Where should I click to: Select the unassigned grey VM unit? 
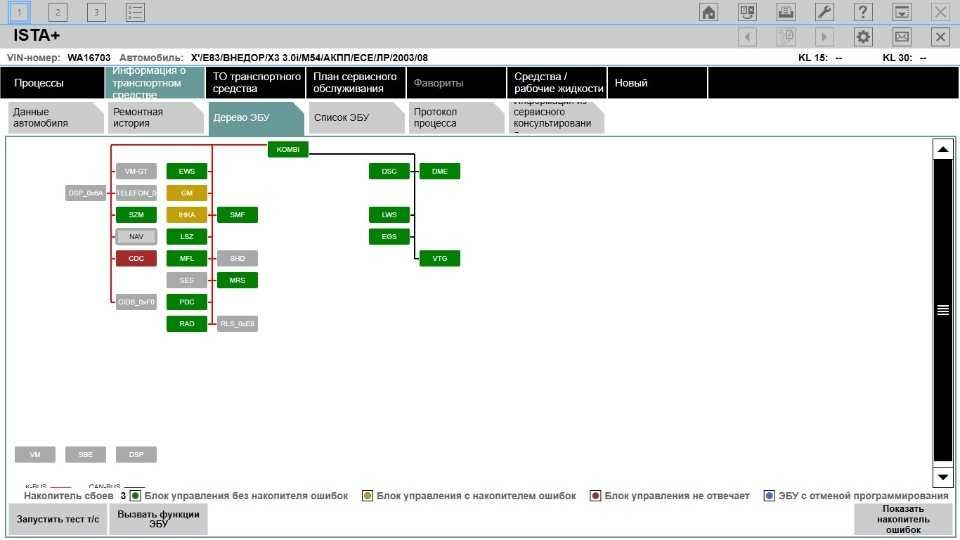pyautogui.click(x=35, y=454)
